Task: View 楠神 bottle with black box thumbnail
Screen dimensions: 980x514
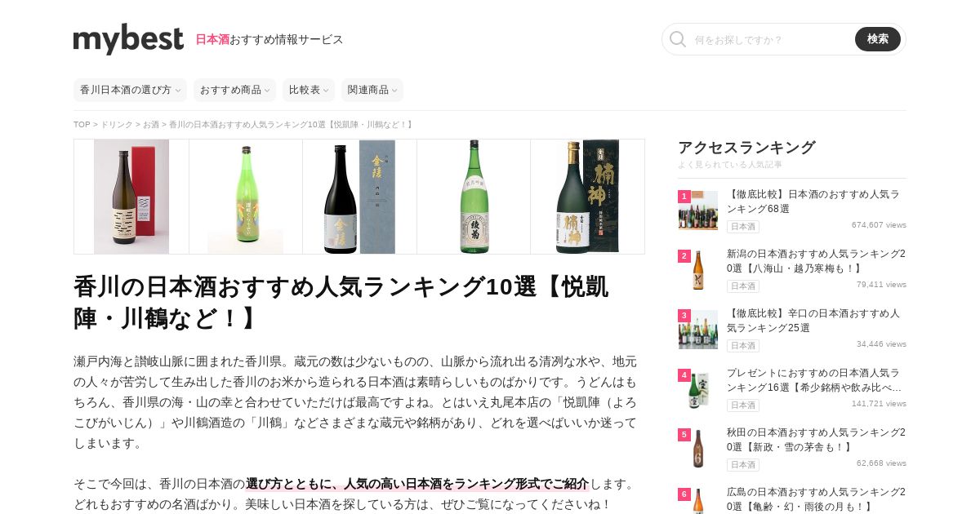Action: coord(587,197)
